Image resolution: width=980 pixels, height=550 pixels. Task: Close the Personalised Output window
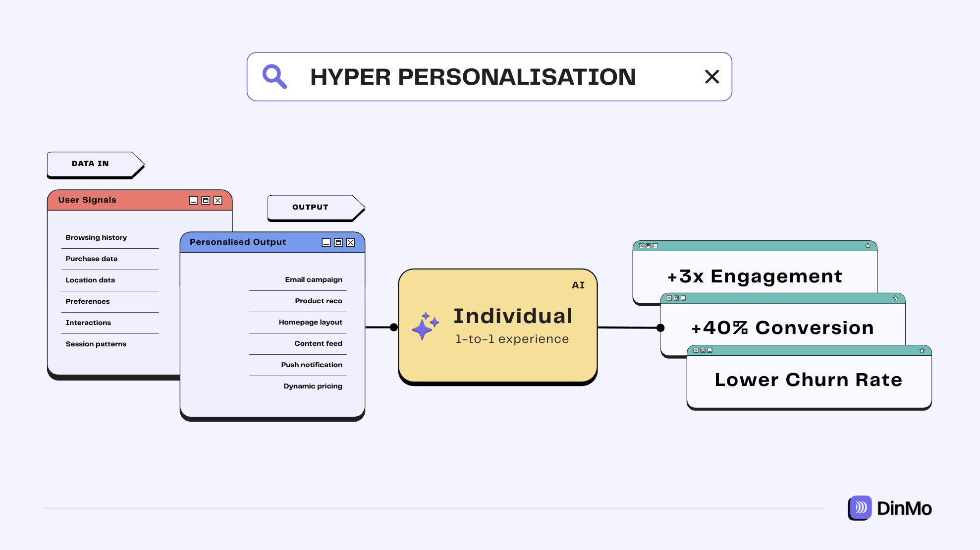click(350, 242)
